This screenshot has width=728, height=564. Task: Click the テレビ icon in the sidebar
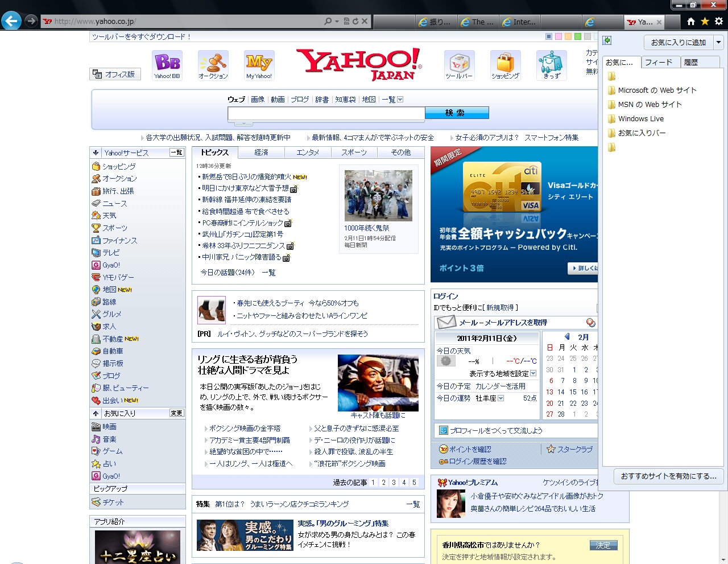96,253
